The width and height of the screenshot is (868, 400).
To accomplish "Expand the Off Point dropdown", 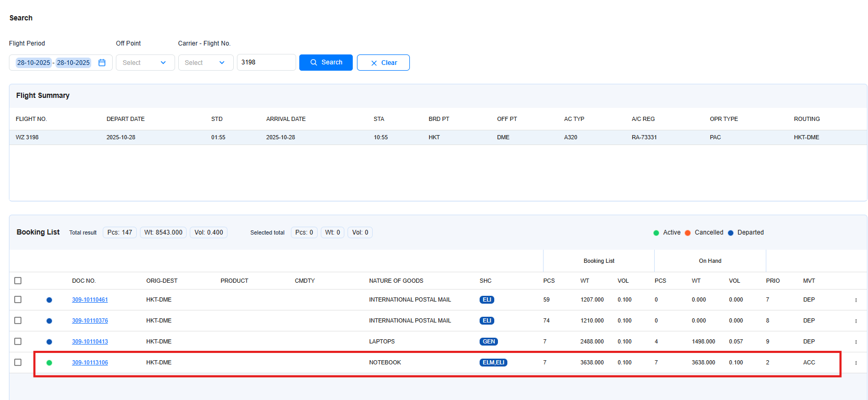I will pyautogui.click(x=145, y=63).
